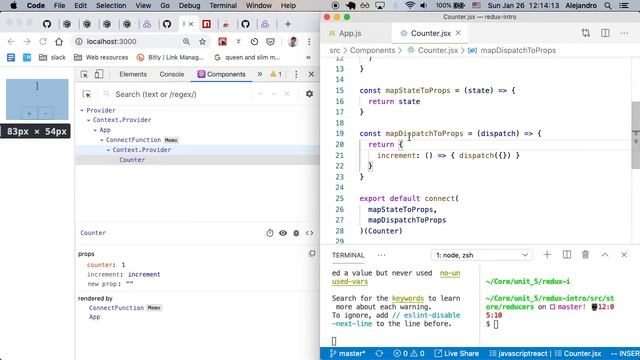The image size is (640, 360).
Task: Open terminal selector '1: node, zsh'
Action: point(482,255)
